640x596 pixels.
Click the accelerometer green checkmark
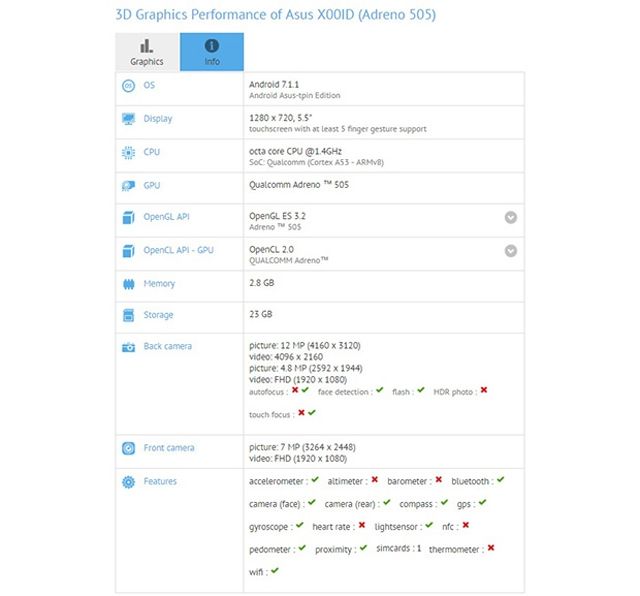click(315, 480)
